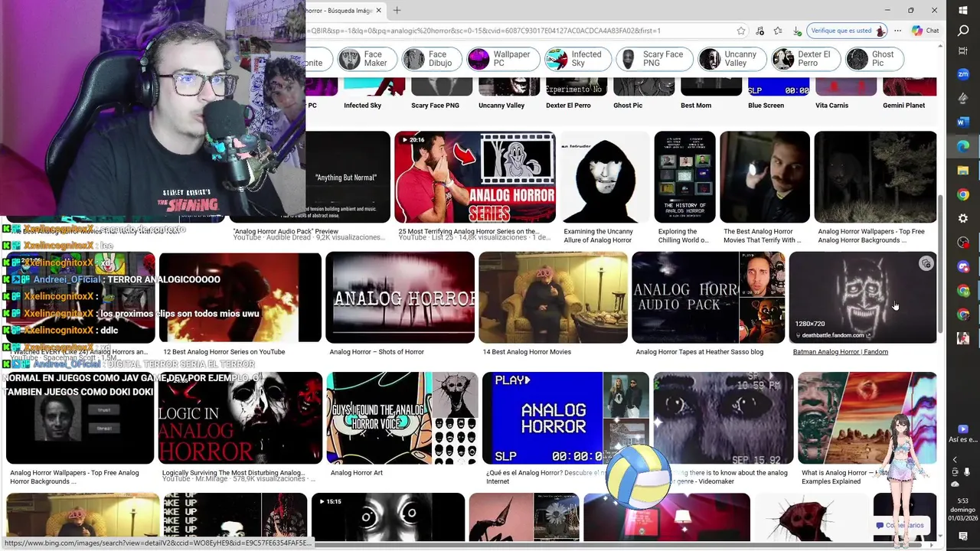Open The History of Analog Horror image

[684, 177]
